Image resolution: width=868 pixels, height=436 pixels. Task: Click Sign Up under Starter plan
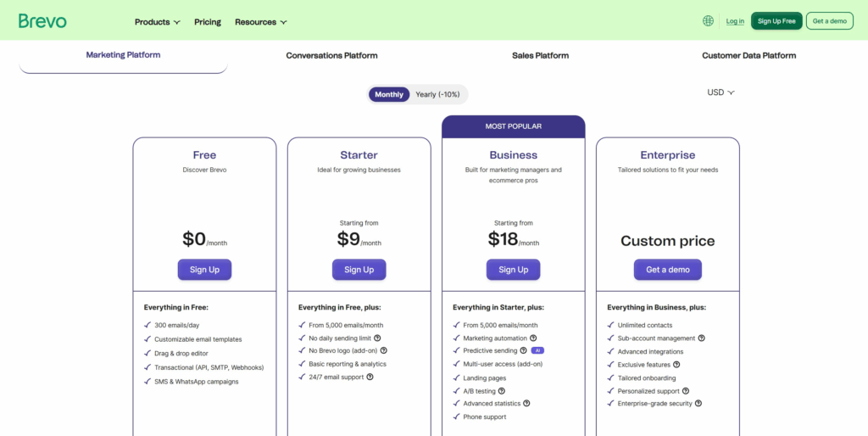coord(359,270)
